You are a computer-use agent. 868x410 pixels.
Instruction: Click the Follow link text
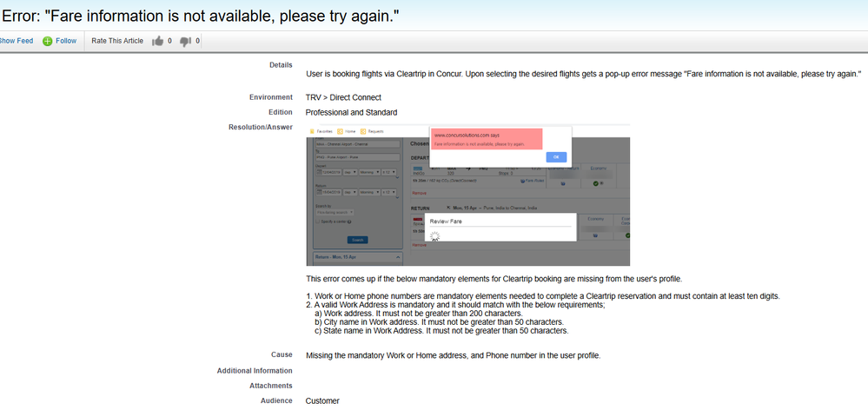[66, 41]
